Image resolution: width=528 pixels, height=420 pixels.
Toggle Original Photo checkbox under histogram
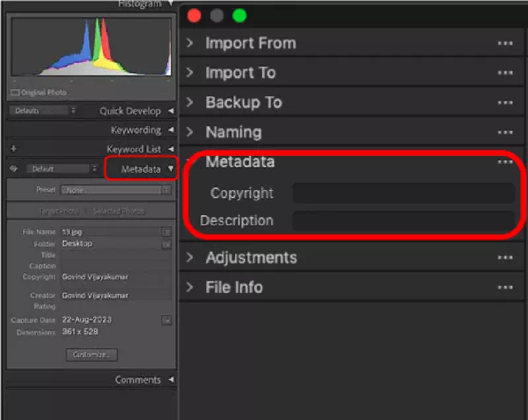(15, 92)
